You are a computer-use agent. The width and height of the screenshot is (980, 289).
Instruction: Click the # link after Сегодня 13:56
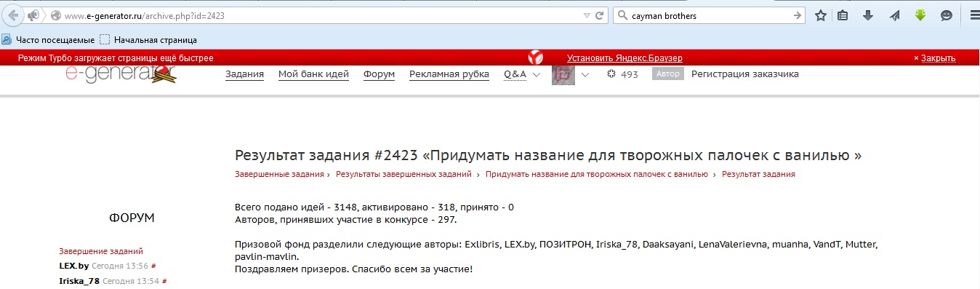(154, 266)
